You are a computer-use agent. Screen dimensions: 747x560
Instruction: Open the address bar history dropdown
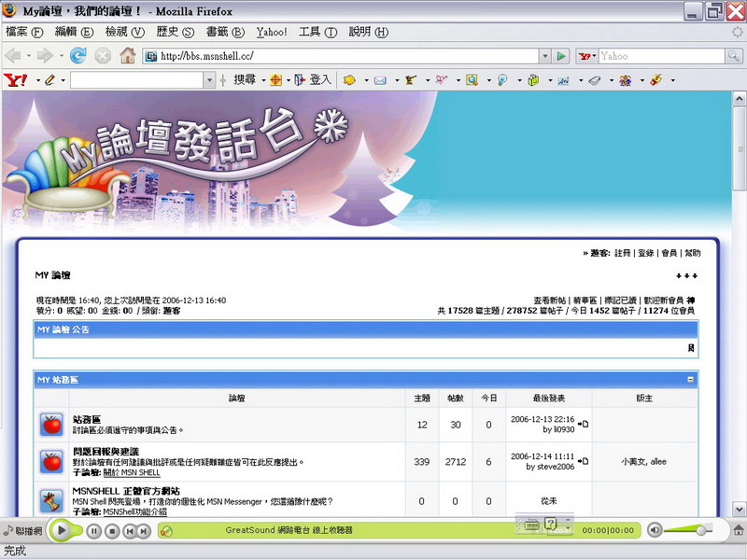(545, 56)
